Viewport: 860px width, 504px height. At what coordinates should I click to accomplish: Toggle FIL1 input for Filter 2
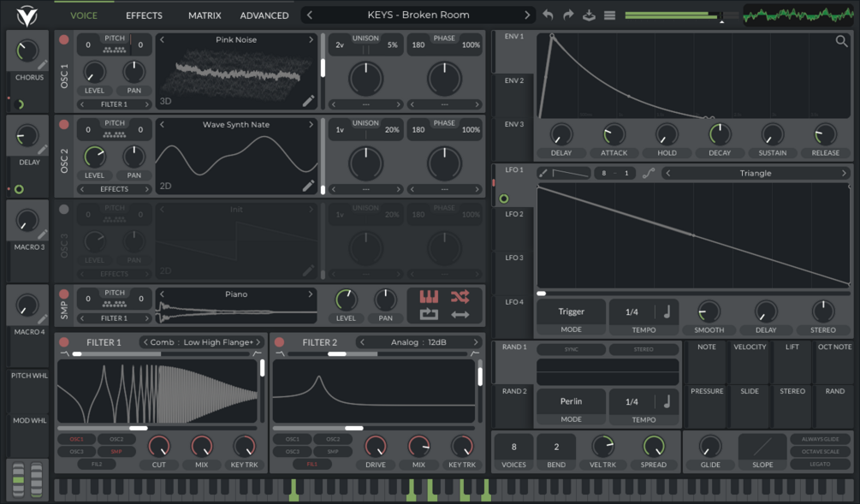coord(312,464)
